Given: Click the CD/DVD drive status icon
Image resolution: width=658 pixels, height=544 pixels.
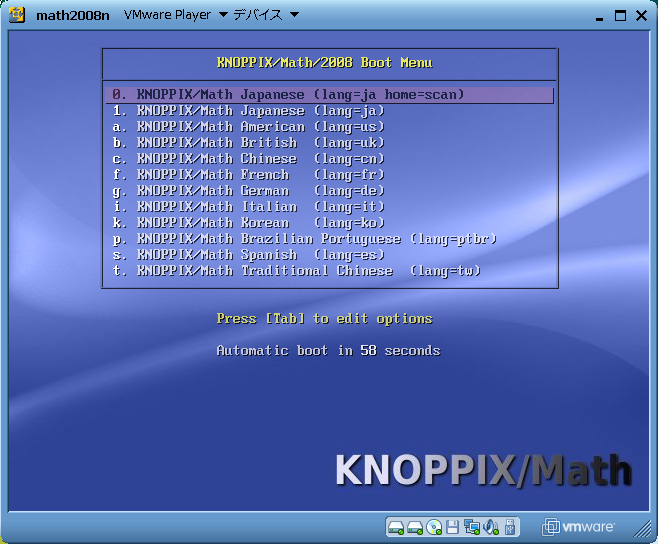Looking at the screenshot, I should [434, 527].
